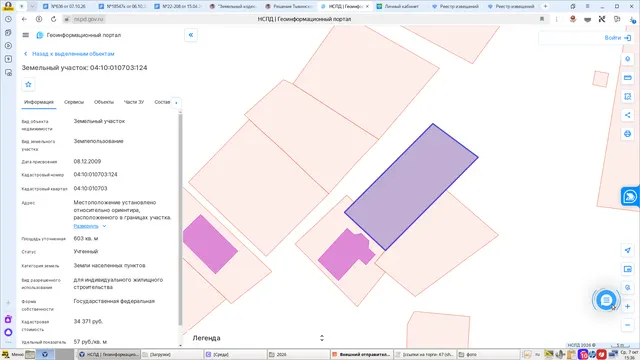
Task: Click the Войти login button
Action: [618, 38]
